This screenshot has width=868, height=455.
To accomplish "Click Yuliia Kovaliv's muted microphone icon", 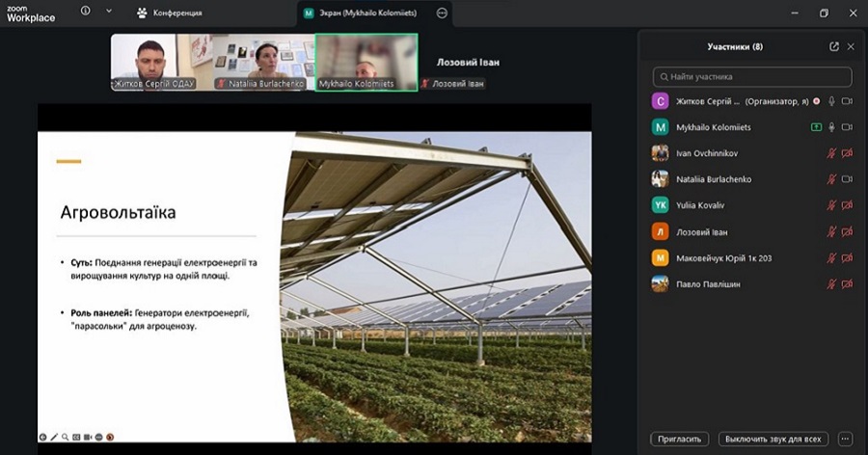I will click(x=831, y=205).
